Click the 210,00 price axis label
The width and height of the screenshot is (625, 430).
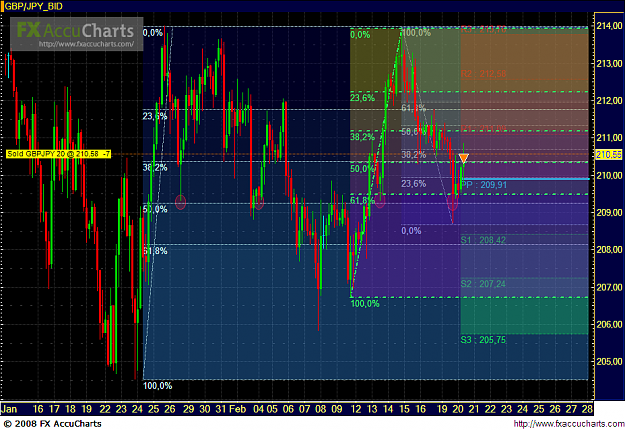(x=609, y=175)
